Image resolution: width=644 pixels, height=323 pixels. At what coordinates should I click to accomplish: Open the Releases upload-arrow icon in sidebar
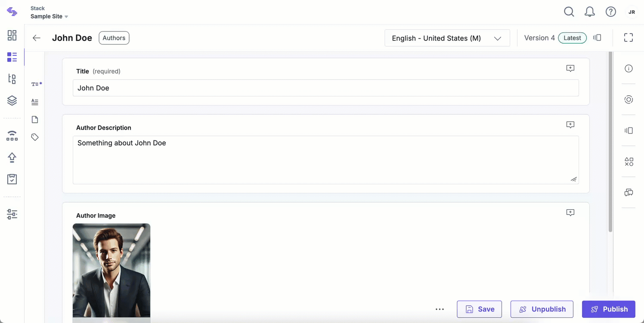pos(12,158)
